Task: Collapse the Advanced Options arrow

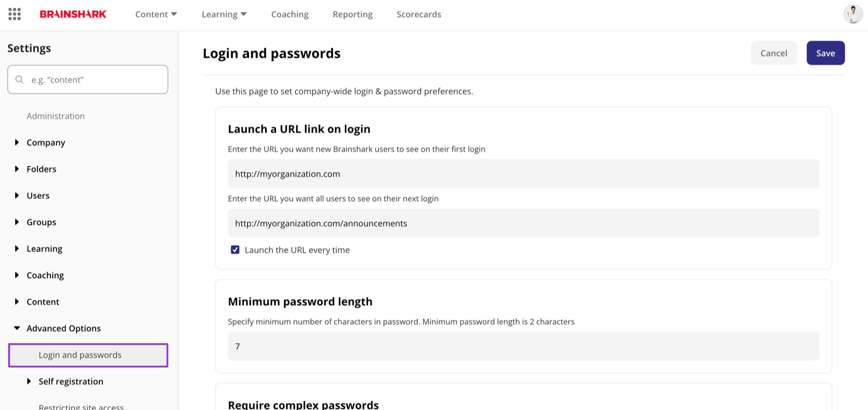Action: pos(17,328)
